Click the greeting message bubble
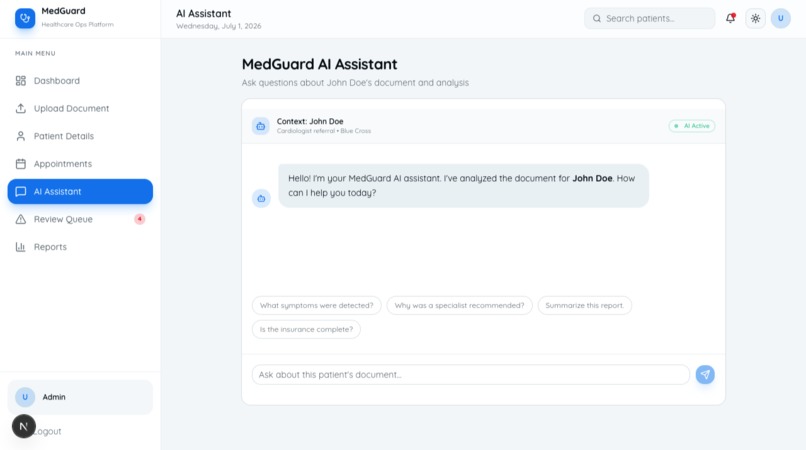The image size is (806, 450). [x=463, y=186]
